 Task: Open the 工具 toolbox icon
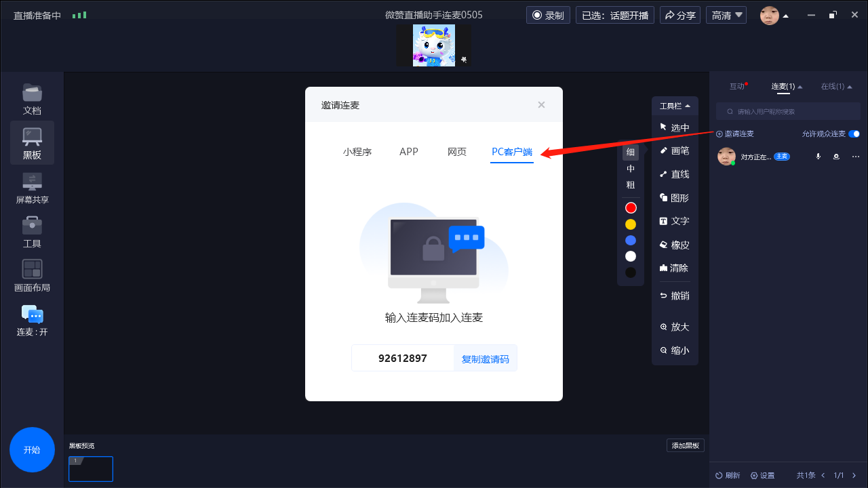(32, 232)
